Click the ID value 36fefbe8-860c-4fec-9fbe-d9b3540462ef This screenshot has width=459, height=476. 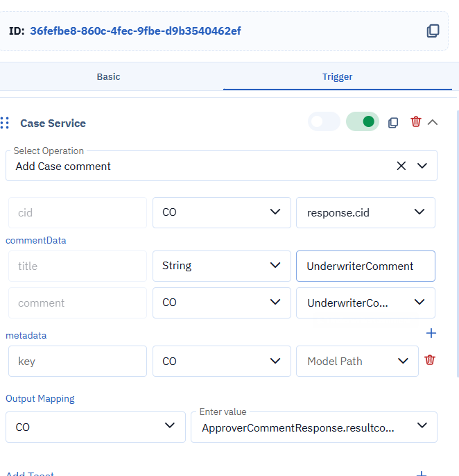tap(135, 31)
